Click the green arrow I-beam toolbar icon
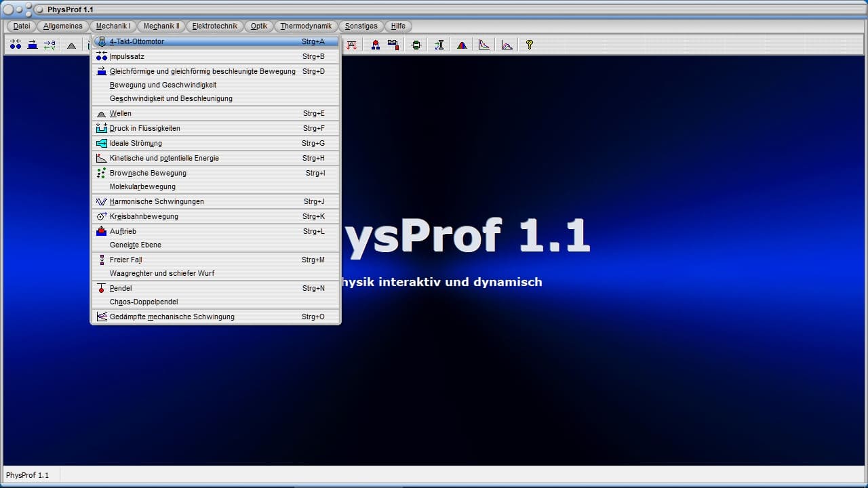This screenshot has width=868, height=488. tap(439, 45)
